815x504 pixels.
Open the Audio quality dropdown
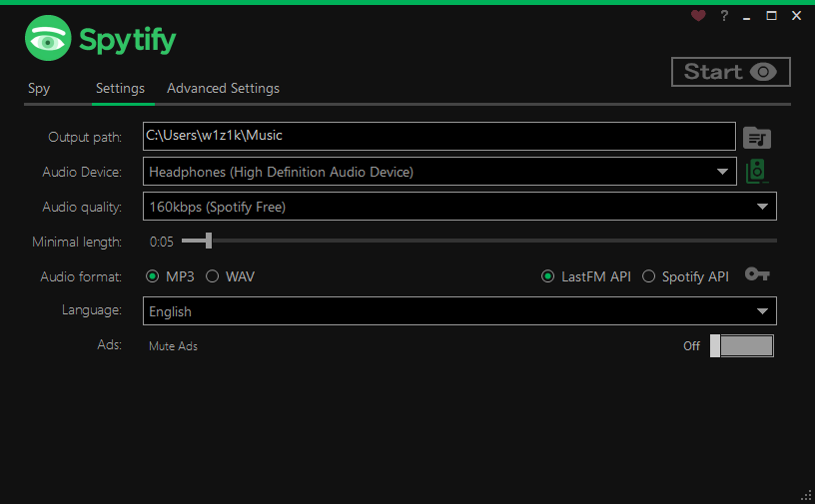(x=459, y=207)
